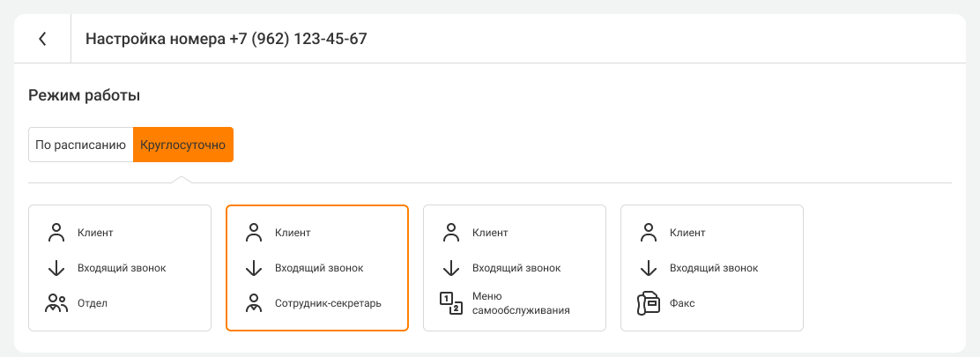The height and width of the screenshot is (357, 980).
Task: Click Клиент icon in the Факс card
Action: (649, 233)
